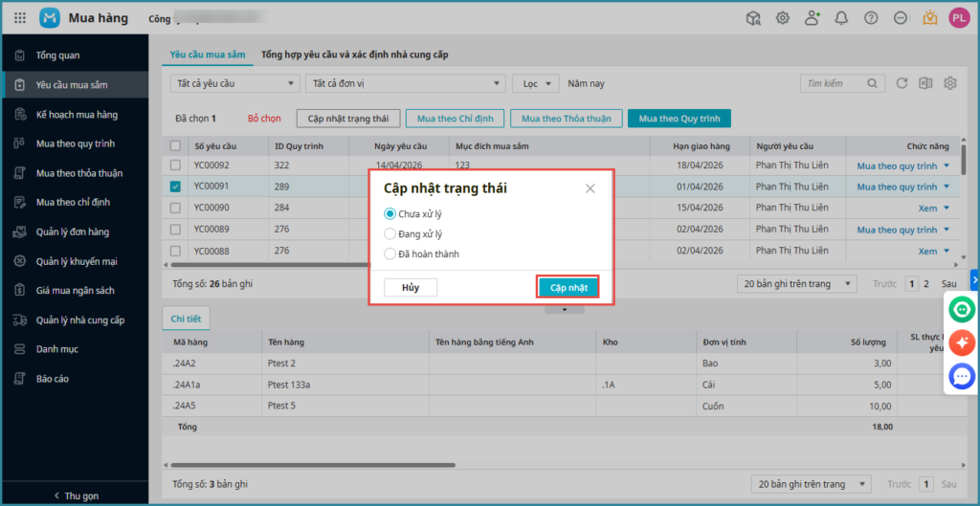Click Giá mua ngân sách sidebar icon
The image size is (980, 506).
(19, 291)
